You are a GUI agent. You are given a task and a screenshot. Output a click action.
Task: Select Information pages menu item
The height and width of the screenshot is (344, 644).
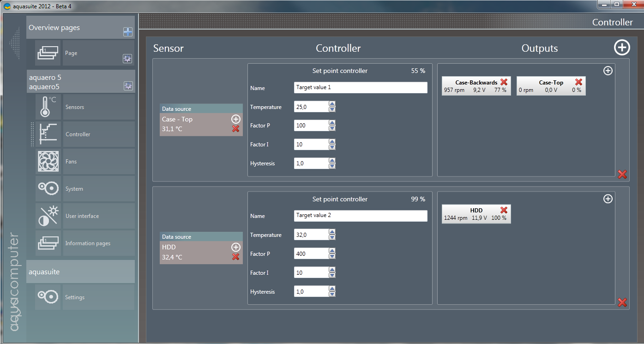tap(88, 243)
